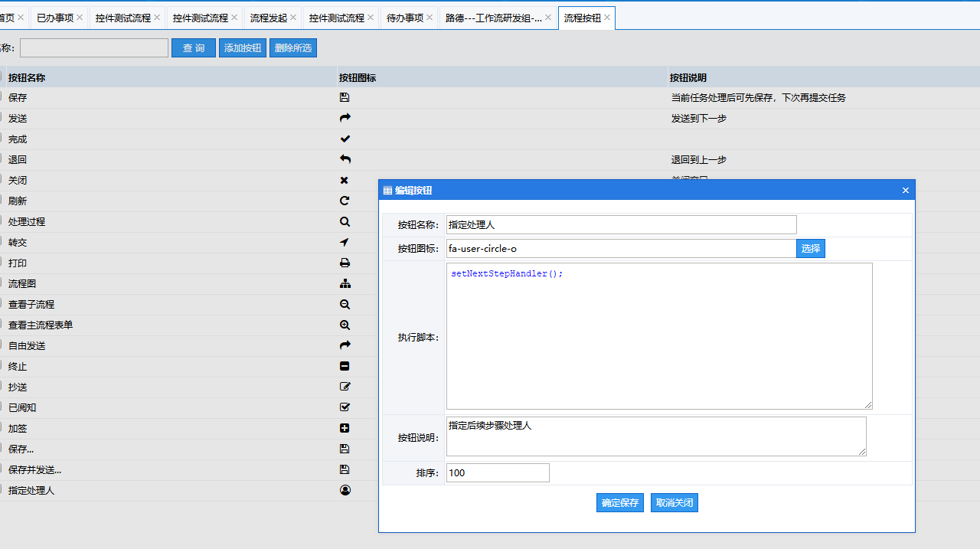This screenshot has height=549, width=980.
Task: Click the refresh icon in 刷新 row
Action: pyautogui.click(x=345, y=201)
